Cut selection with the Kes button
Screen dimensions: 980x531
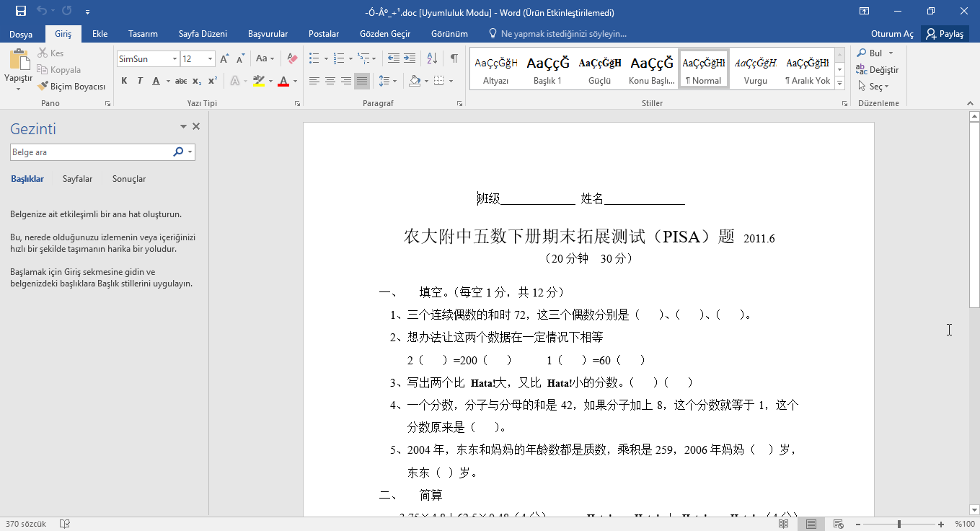coord(50,53)
